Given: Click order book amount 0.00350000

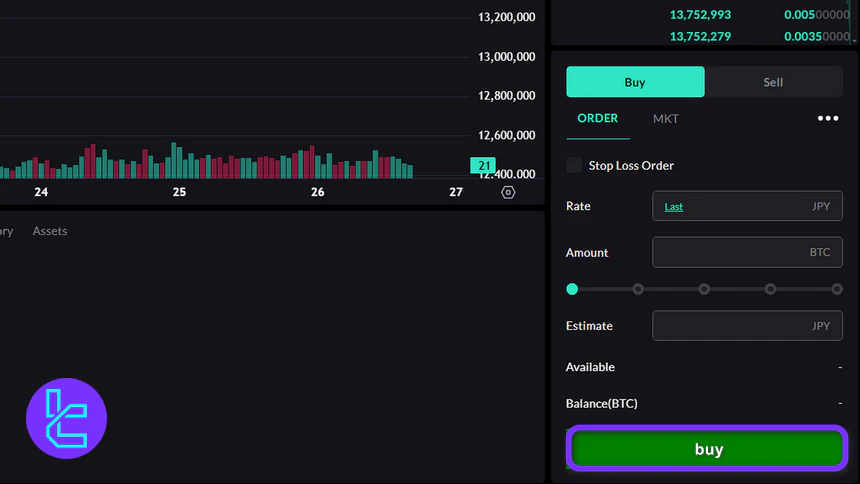Looking at the screenshot, I should click(x=817, y=36).
